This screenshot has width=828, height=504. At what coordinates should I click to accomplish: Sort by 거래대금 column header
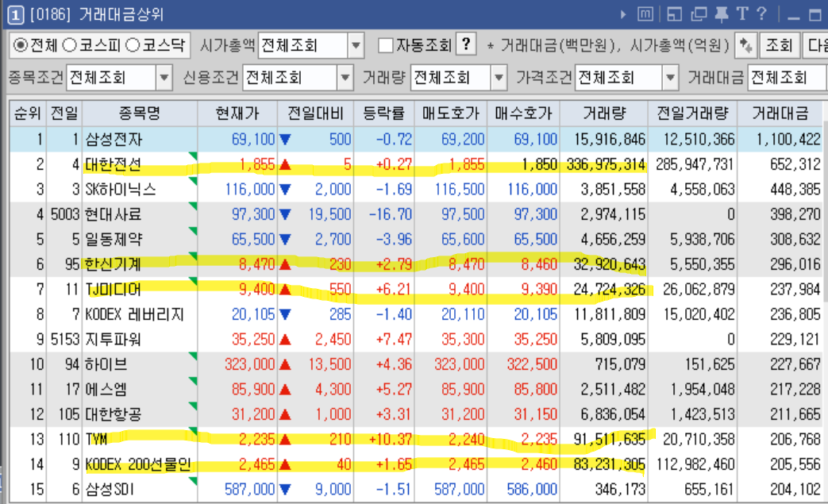[780, 113]
